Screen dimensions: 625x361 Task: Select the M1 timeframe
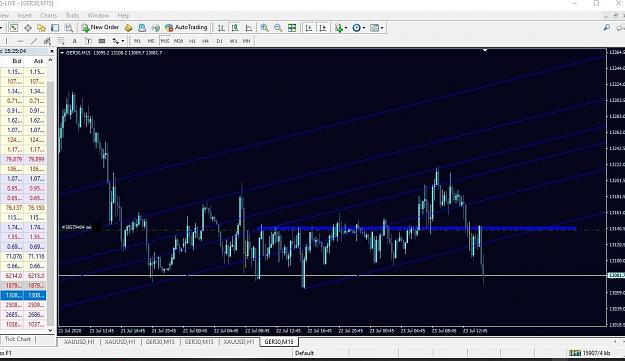click(138, 41)
